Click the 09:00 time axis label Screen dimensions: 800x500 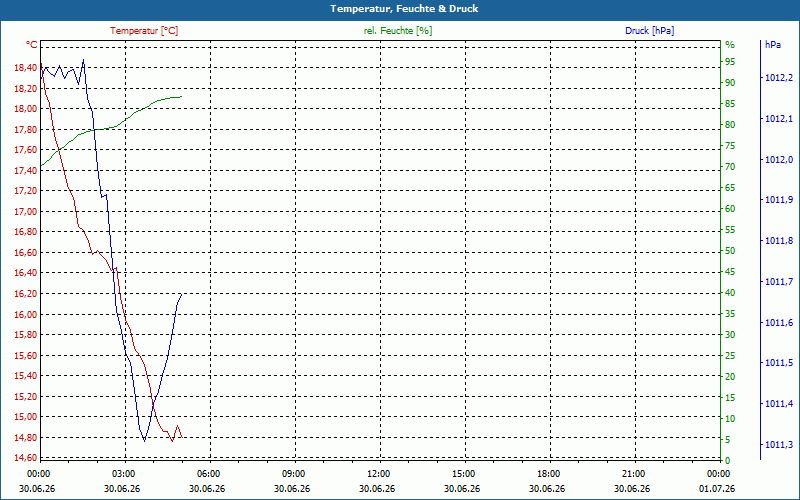point(293,474)
